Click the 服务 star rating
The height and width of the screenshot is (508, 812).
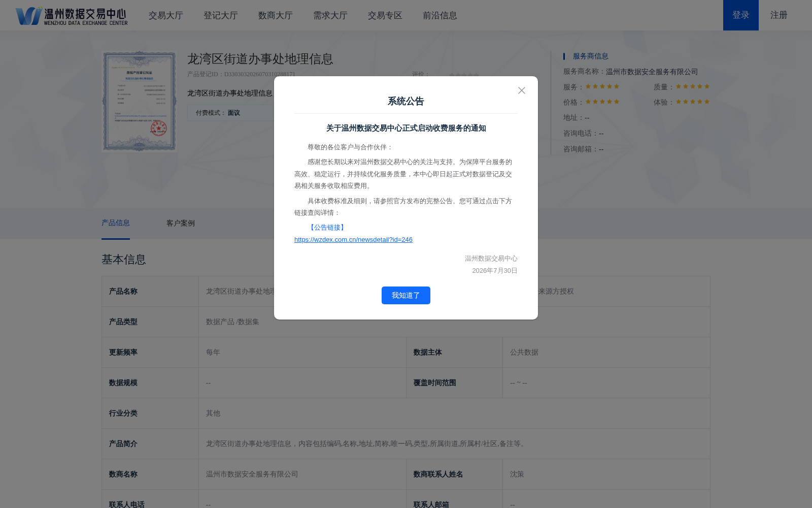point(602,86)
